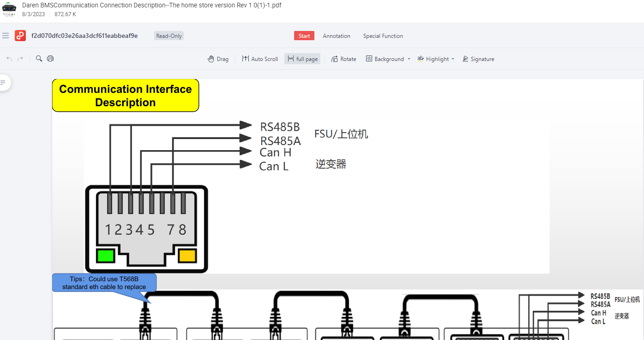Viewport: 644px width, 340px height.
Task: Click the Background tool button
Action: (385, 59)
